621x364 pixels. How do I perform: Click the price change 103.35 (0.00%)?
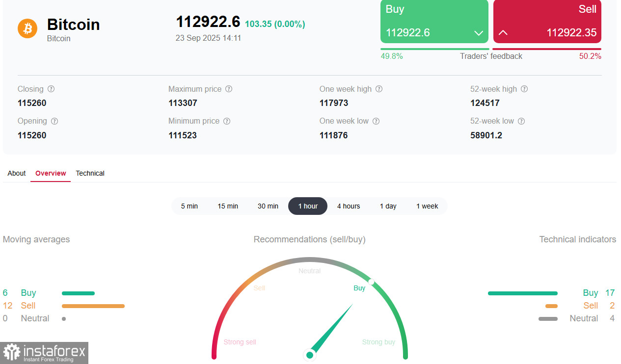275,24
